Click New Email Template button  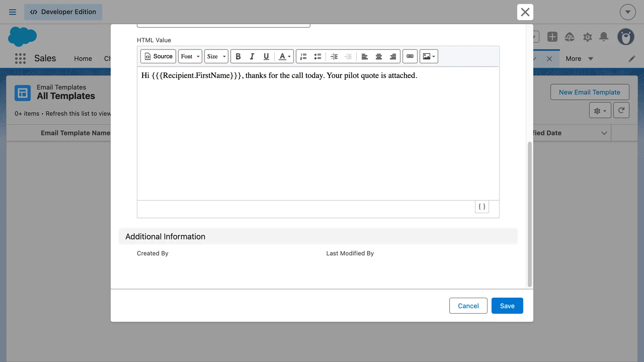590,92
